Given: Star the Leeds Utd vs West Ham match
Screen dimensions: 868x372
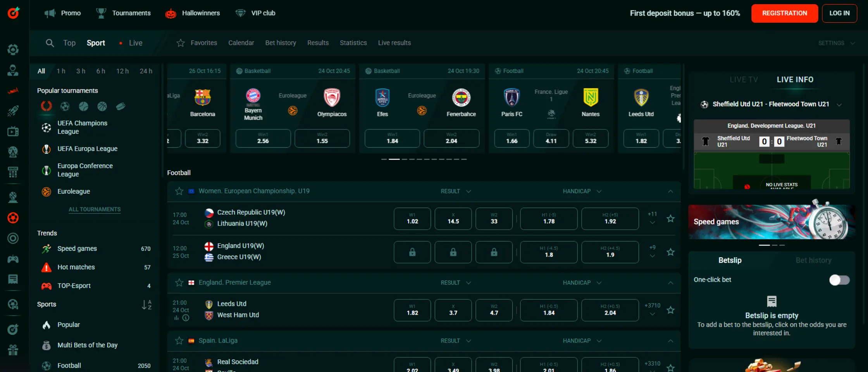Looking at the screenshot, I should 671,310.
